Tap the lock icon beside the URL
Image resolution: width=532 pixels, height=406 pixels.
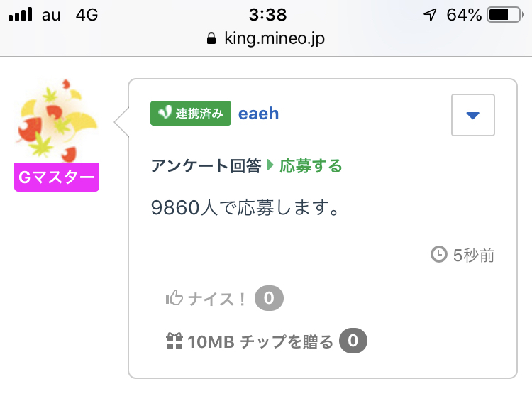coord(210,38)
